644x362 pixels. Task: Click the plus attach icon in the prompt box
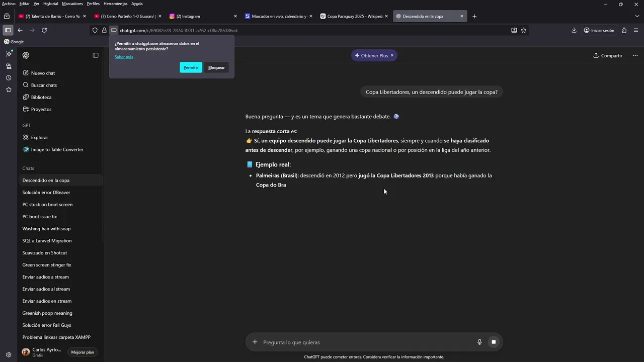tap(255, 342)
